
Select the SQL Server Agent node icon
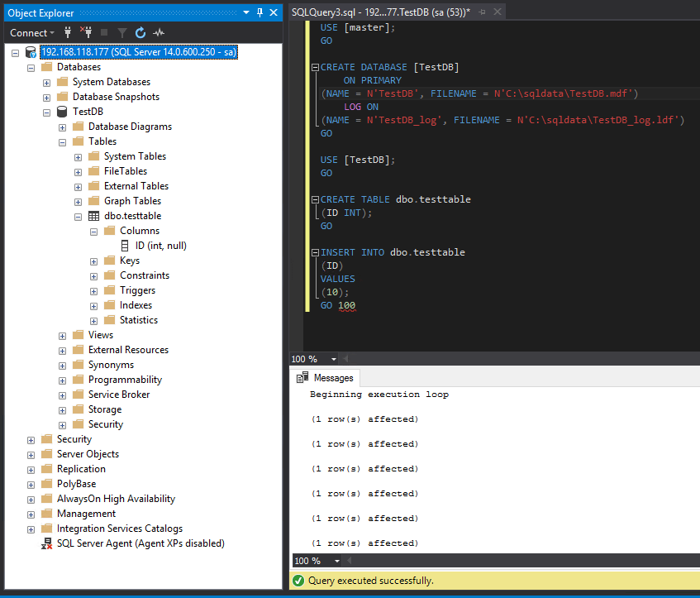[x=46, y=543]
